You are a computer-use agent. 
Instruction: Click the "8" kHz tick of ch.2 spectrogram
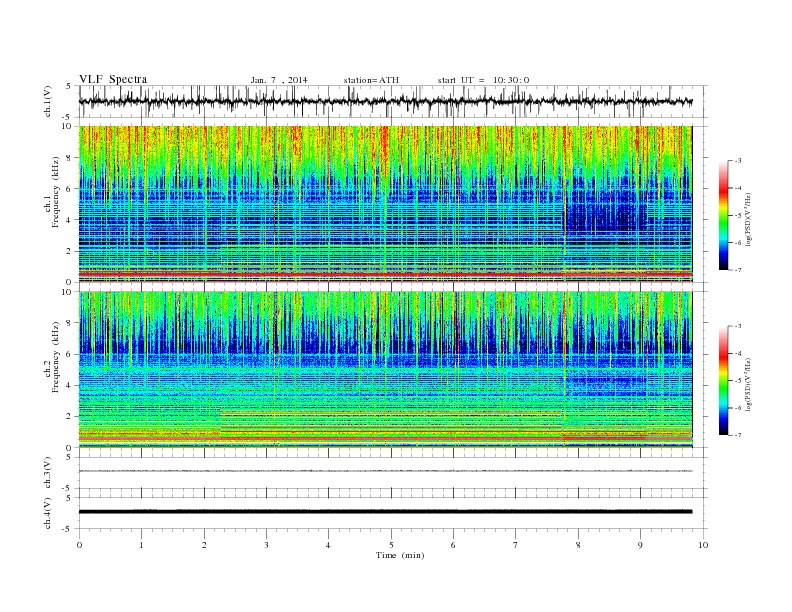69,323
